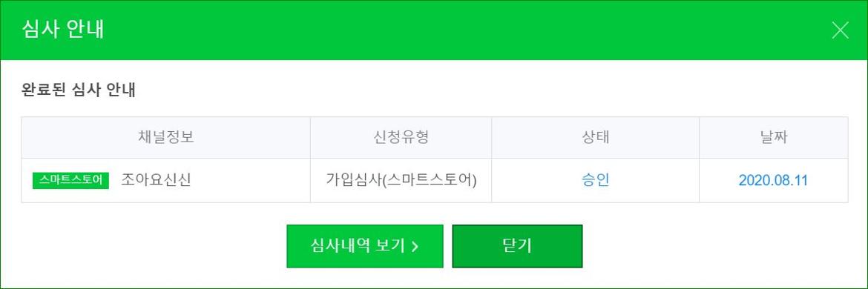Click the 완료된 심사 안내 heading
Screen dimensions: 868x289
coord(78,90)
